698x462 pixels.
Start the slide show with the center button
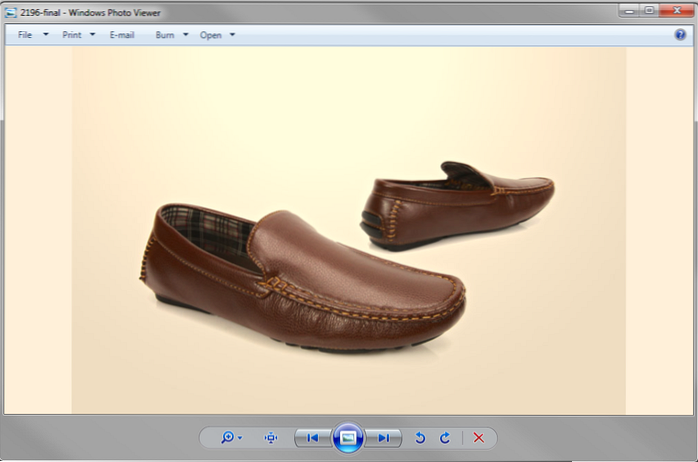(348, 437)
